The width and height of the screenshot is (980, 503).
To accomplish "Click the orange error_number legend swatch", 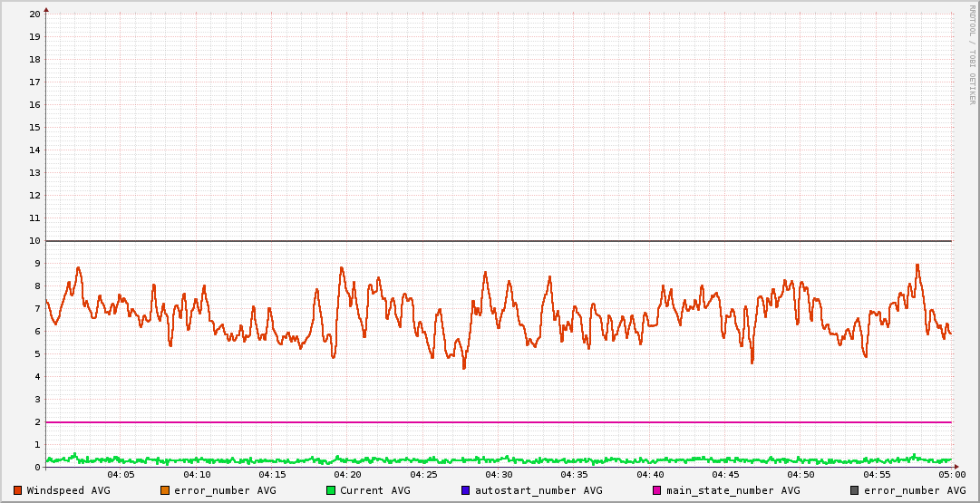I will tap(165, 490).
